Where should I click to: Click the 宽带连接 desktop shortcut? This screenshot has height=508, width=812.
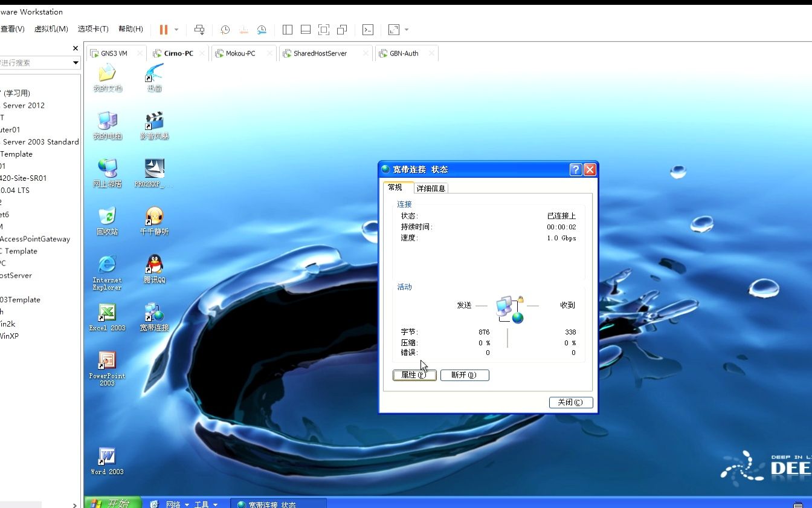pos(154,317)
